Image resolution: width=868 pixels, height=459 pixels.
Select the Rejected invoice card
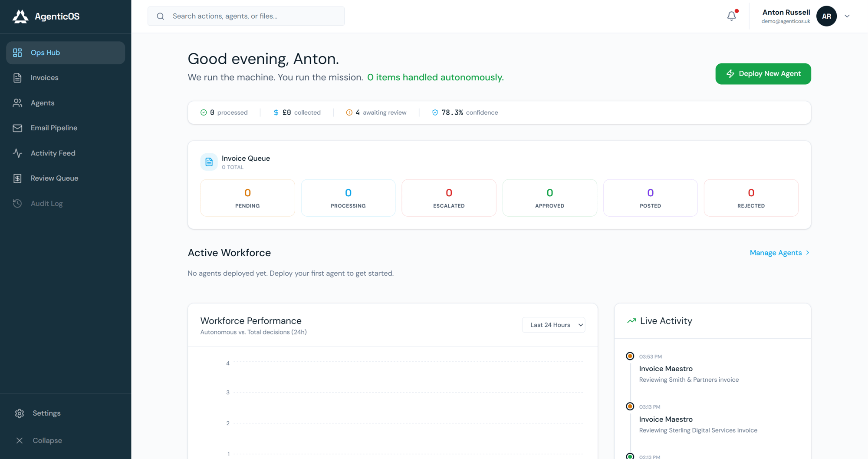751,198
